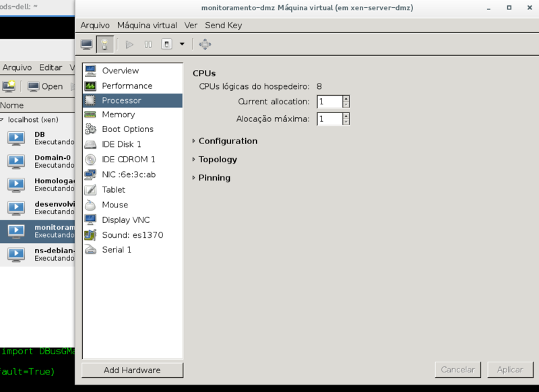Viewport: 539px width, 392px height.
Task: Collapse localhost (xen) connection
Action: point(2,120)
